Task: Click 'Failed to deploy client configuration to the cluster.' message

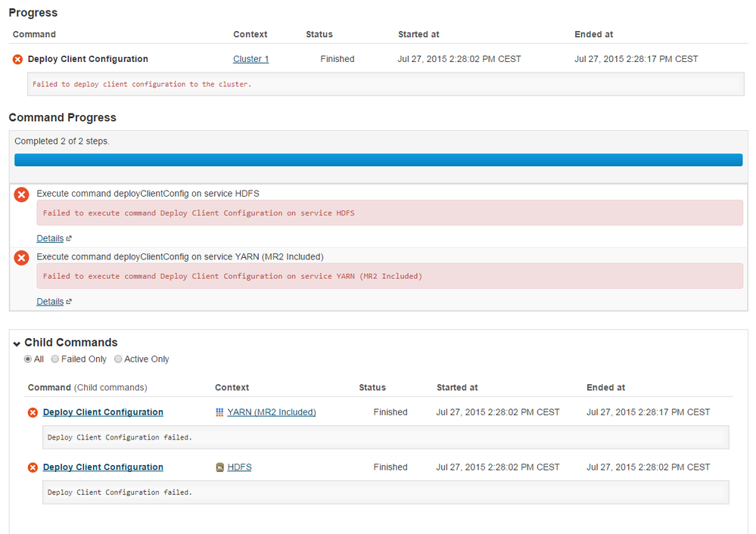Action: [x=142, y=85]
